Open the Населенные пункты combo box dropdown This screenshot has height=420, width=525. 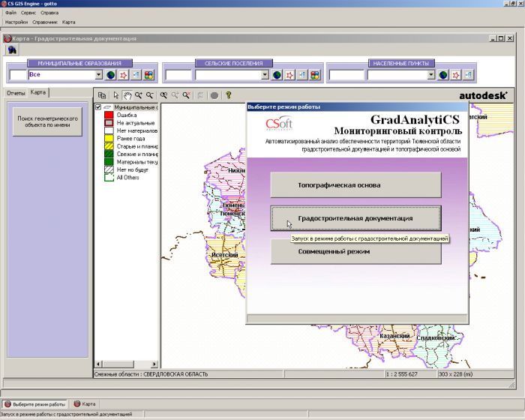pos(431,75)
